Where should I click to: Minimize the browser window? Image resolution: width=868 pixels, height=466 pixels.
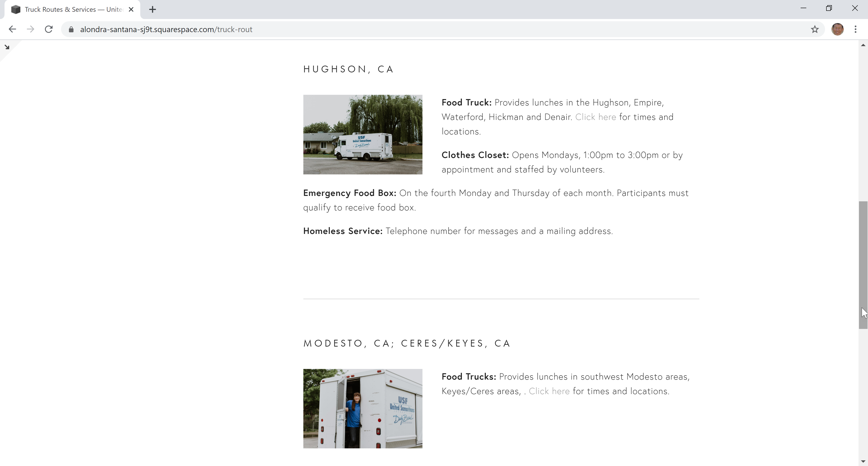(803, 8)
